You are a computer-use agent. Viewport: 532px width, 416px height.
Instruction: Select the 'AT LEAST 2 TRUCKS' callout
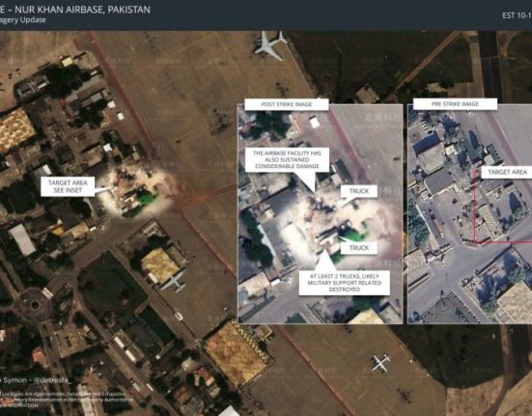click(x=345, y=283)
